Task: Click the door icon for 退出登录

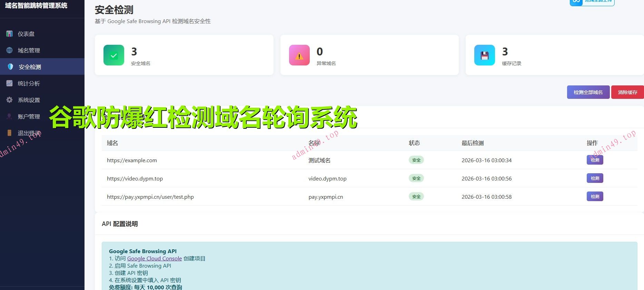Action: tap(10, 133)
